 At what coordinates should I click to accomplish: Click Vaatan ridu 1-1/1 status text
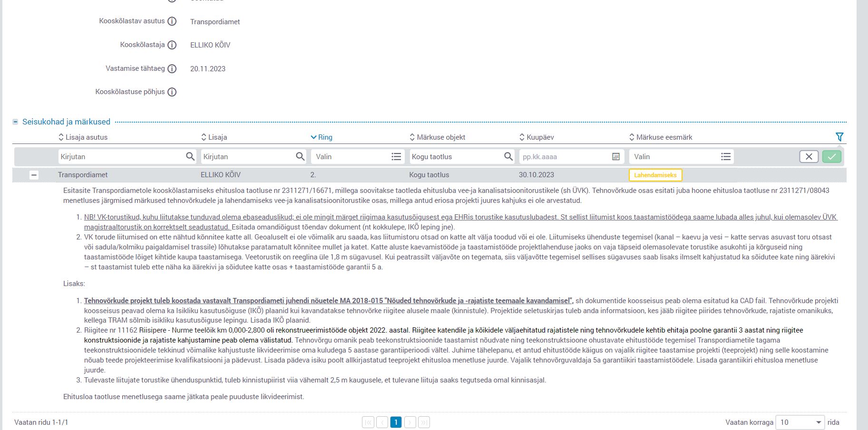41,422
